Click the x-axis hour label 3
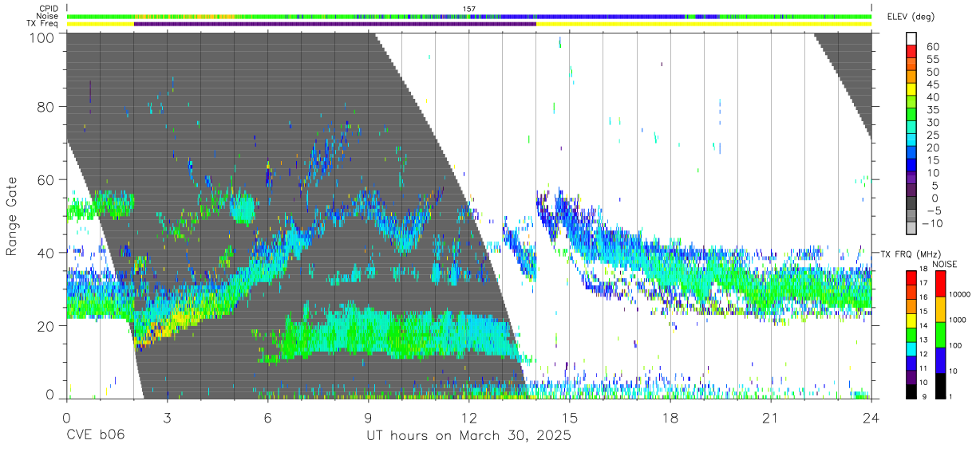980x452 pixels. point(168,417)
